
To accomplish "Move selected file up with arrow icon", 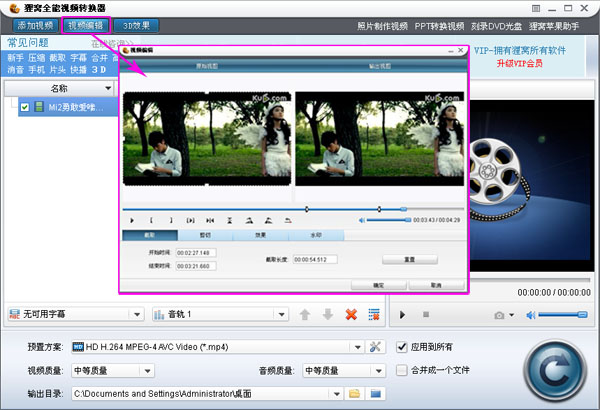I will (x=306, y=315).
